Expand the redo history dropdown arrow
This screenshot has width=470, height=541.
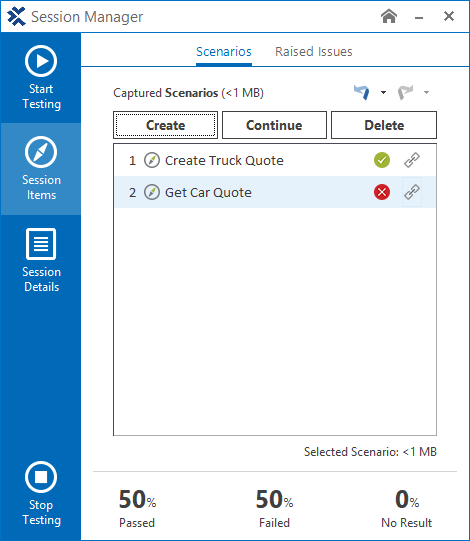(x=427, y=92)
